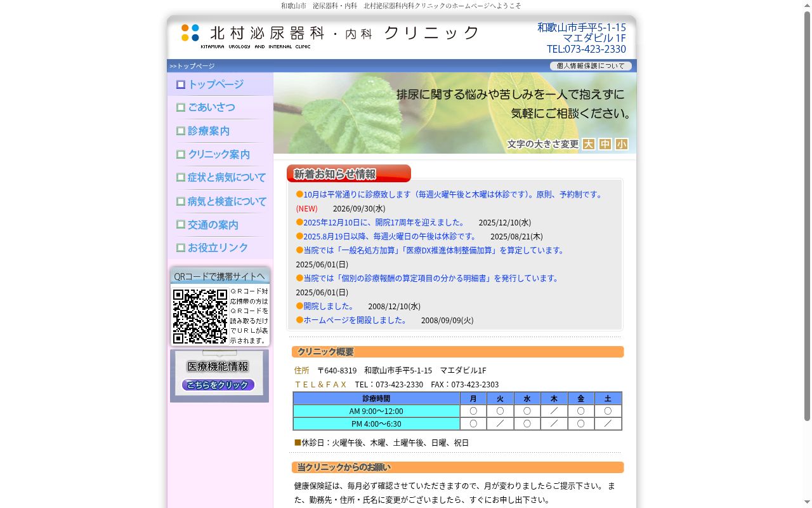Screen dimensions: 812x508
Task: Open the 一般名処方加算 notice link
Action: [x=435, y=250]
